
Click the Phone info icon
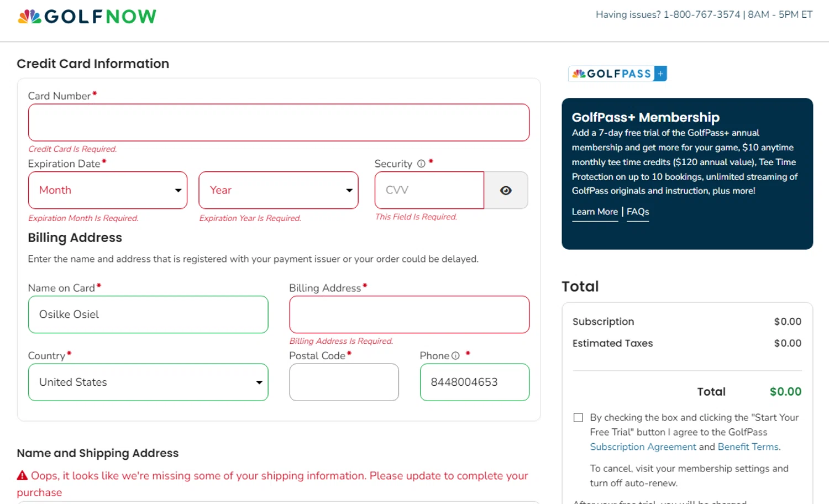pyautogui.click(x=455, y=356)
